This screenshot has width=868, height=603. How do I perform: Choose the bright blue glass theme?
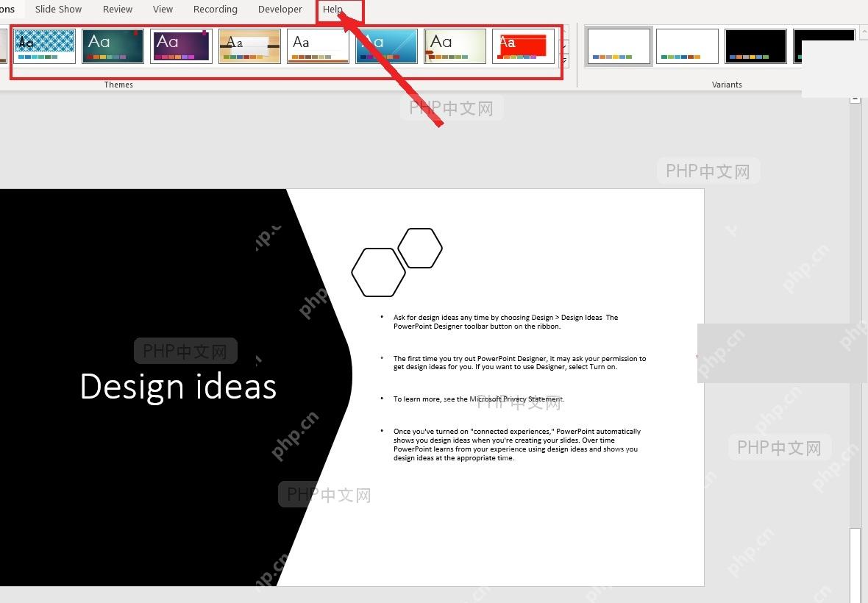click(386, 46)
